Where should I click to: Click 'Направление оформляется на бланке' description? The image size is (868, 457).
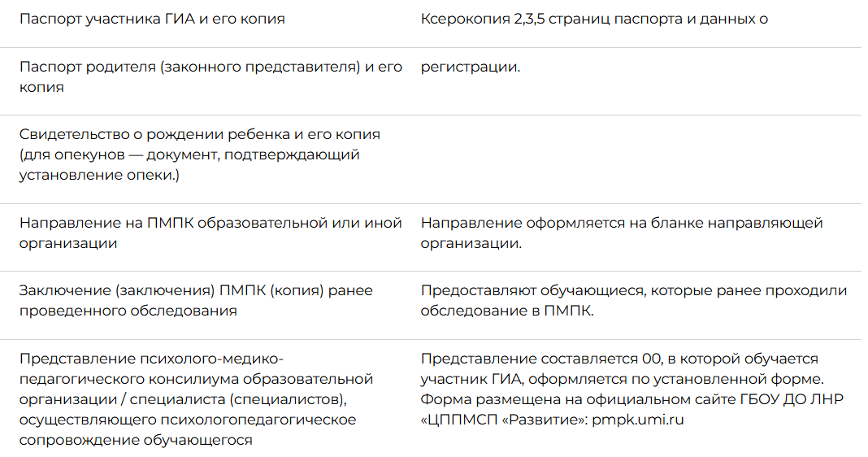(x=622, y=233)
